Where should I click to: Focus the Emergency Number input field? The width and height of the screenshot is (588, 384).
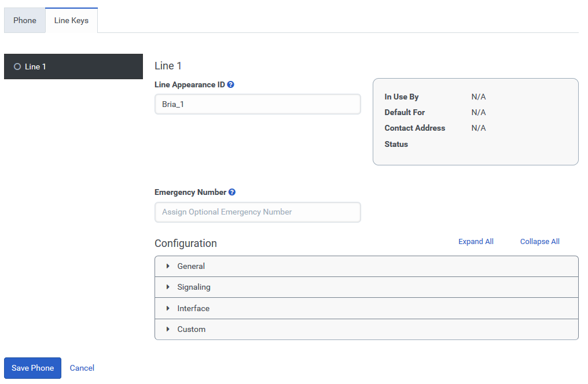258,212
